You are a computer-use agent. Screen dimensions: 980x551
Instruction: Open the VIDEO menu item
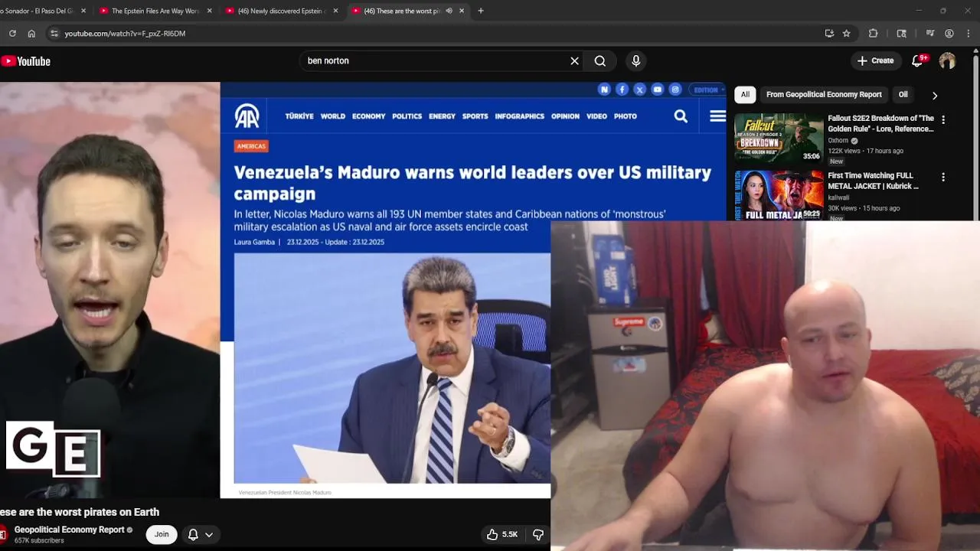[x=596, y=116]
